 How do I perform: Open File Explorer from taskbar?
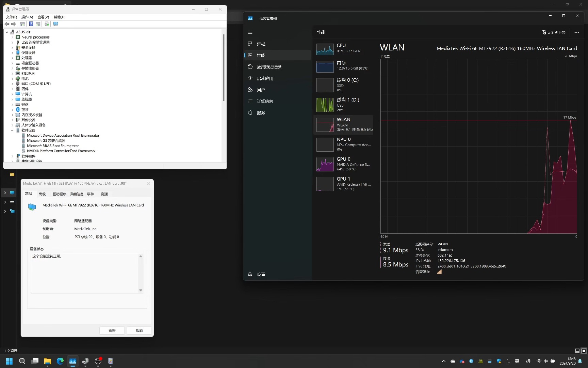pyautogui.click(x=47, y=361)
